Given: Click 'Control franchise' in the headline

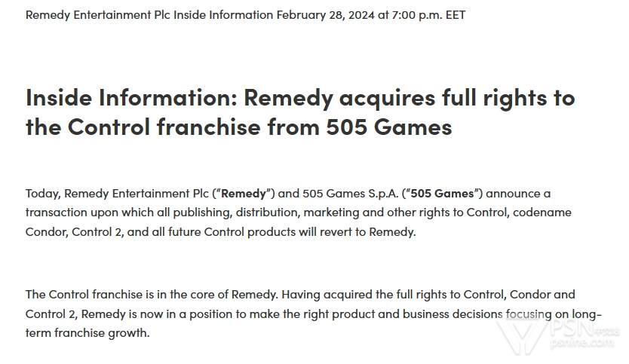Looking at the screenshot, I should [164, 127].
